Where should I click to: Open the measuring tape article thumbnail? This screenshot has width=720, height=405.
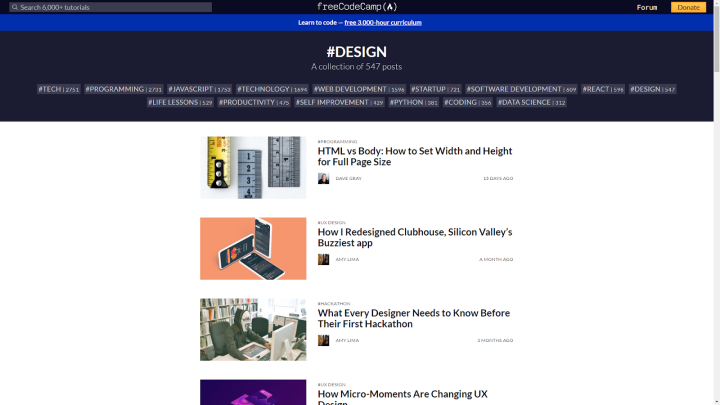coord(253,168)
